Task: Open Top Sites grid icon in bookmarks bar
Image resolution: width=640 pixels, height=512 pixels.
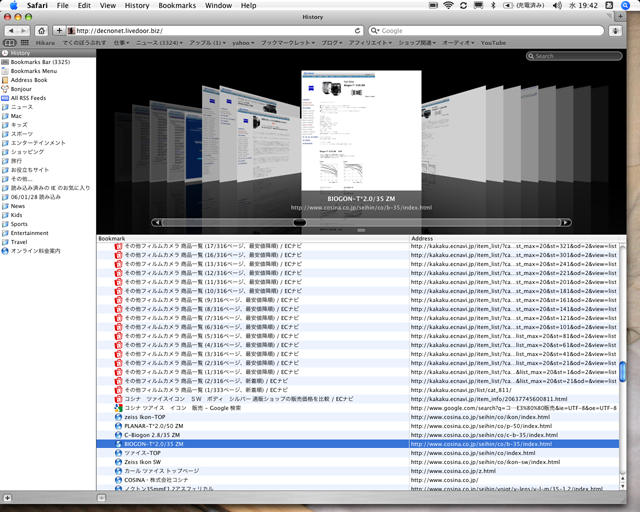Action: pyautogui.click(x=24, y=42)
